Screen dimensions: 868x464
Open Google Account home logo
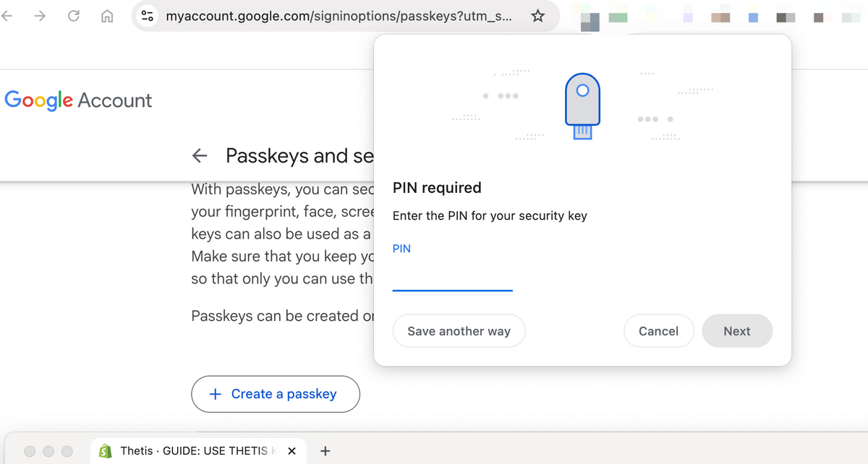[78, 100]
